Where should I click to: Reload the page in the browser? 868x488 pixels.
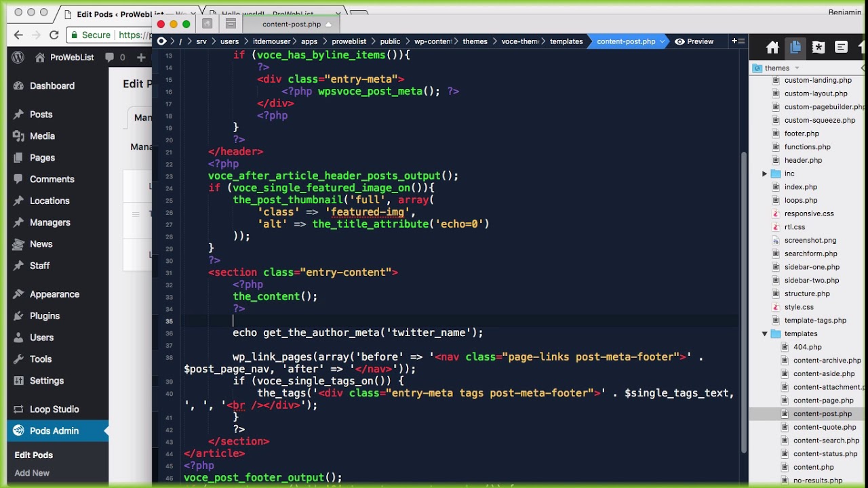54,35
